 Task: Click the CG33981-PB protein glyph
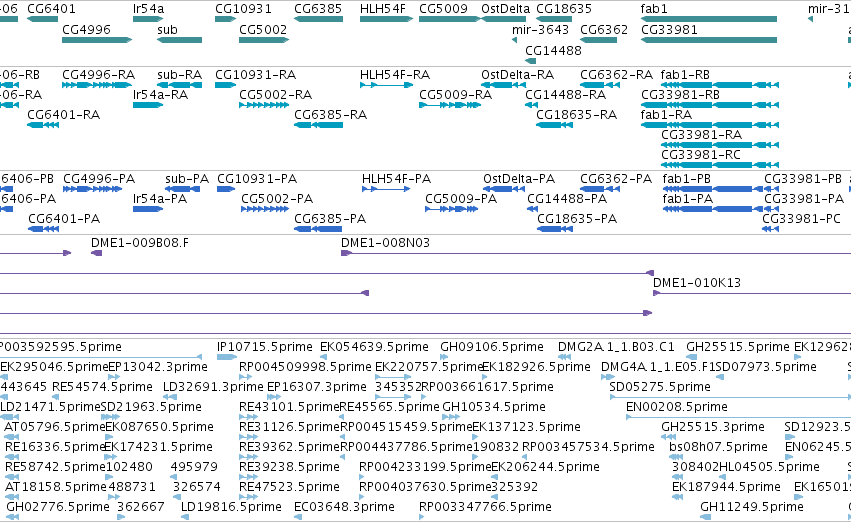771,189
